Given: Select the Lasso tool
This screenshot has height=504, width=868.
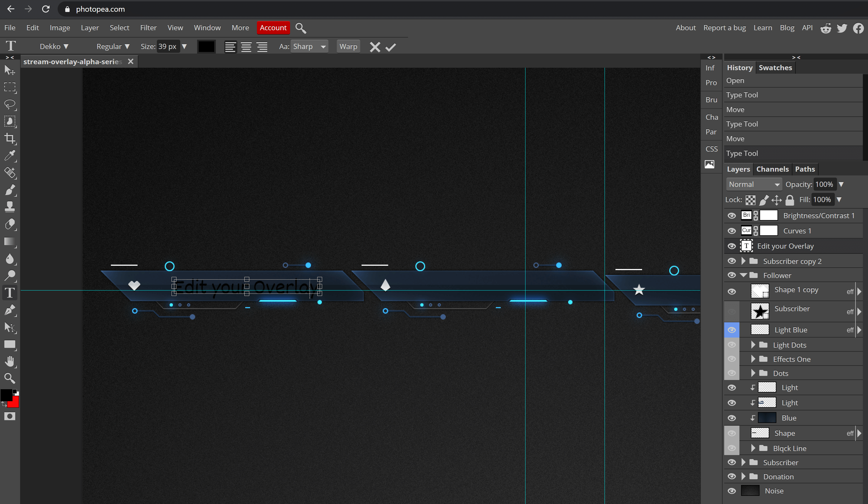Looking at the screenshot, I should tap(10, 104).
